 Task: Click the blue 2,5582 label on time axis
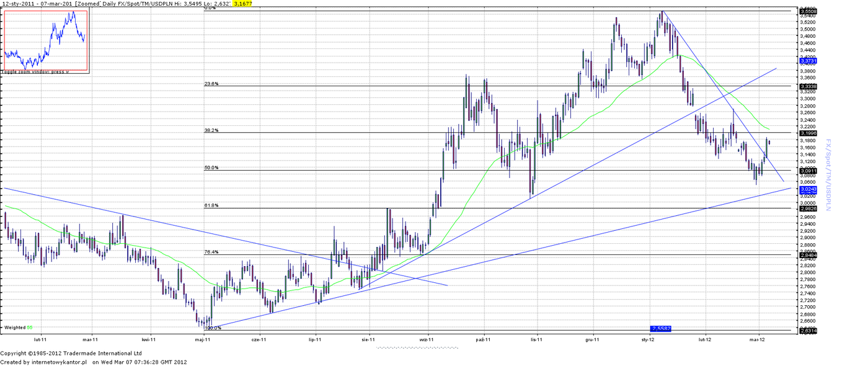661,328
